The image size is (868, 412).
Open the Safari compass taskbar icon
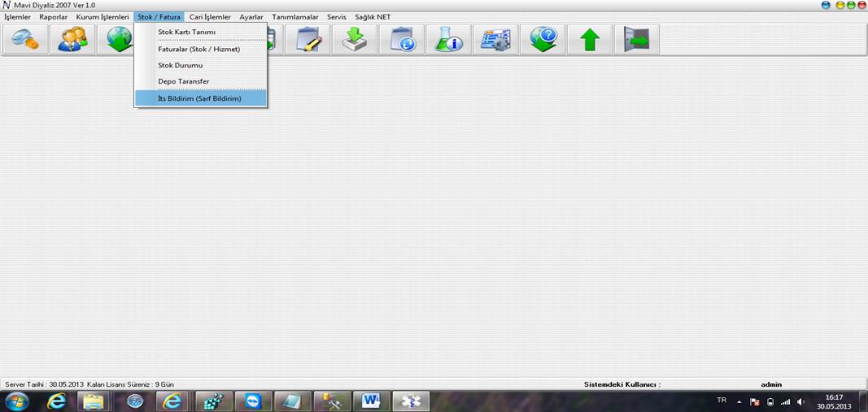[135, 401]
